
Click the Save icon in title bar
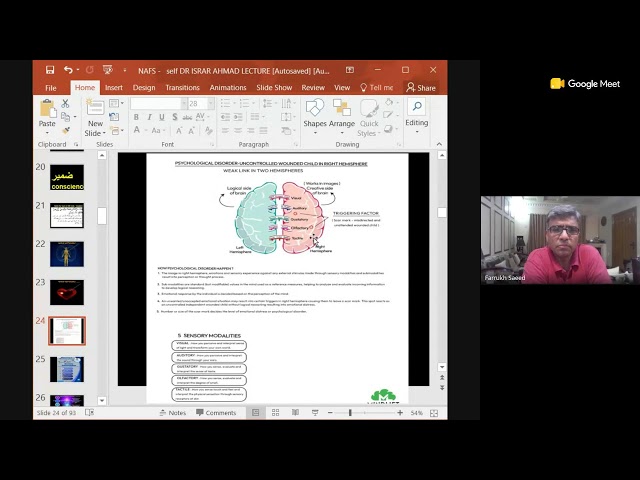pyautogui.click(x=50, y=70)
